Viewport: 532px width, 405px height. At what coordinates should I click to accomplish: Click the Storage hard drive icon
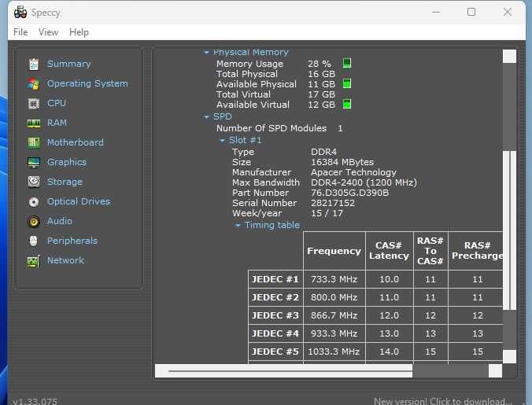34,182
